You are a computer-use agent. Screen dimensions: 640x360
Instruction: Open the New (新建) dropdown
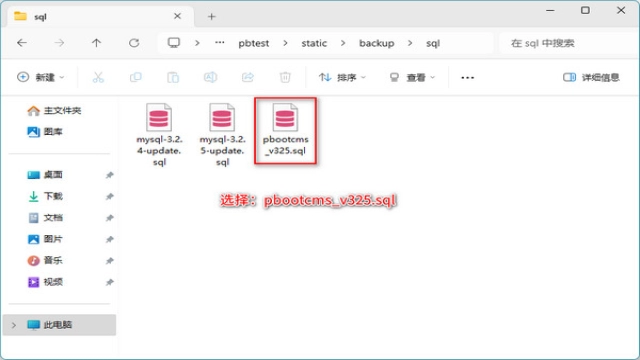tap(40, 77)
